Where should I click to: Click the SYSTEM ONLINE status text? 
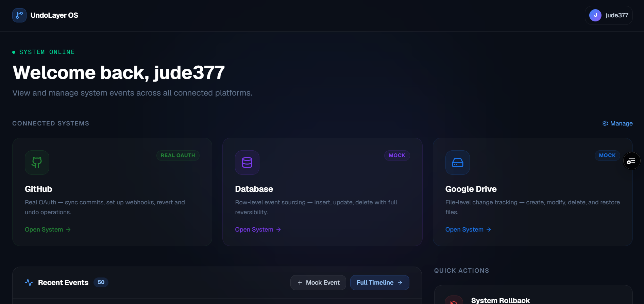pos(47,52)
